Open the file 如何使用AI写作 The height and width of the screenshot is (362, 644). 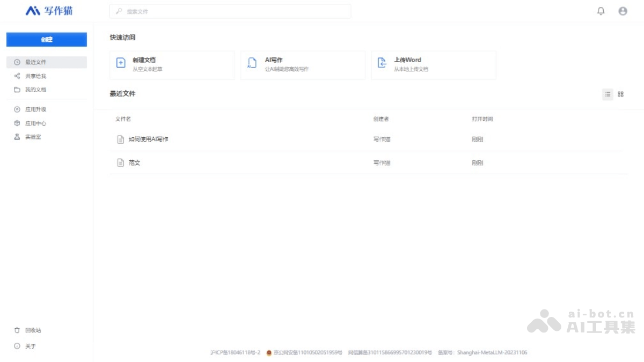(x=148, y=139)
